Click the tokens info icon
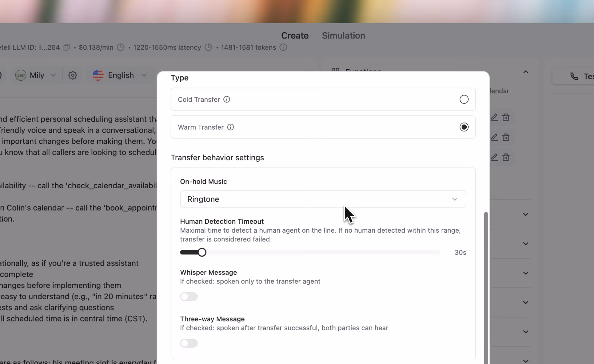 [283, 47]
